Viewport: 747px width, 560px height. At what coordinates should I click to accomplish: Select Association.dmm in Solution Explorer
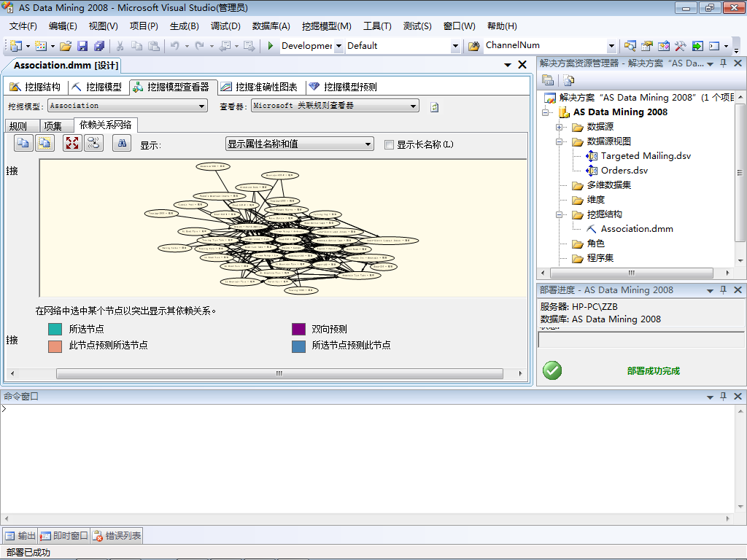point(636,229)
